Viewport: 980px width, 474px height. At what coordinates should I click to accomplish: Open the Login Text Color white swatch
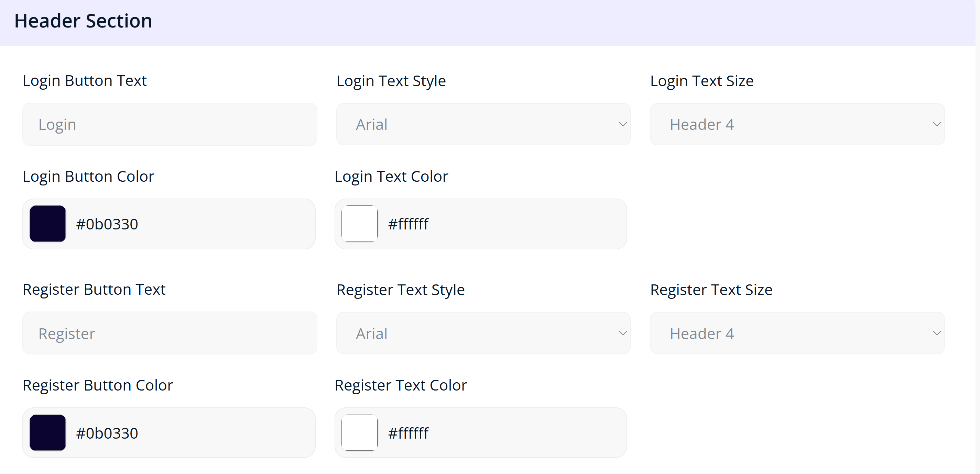(360, 224)
